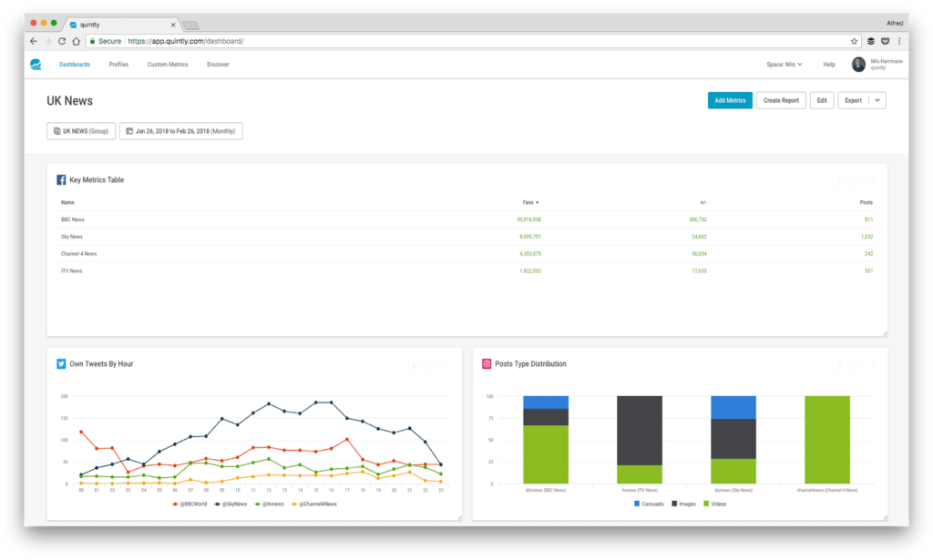Image resolution: width=933 pixels, height=560 pixels.
Task: Click the browser home icon
Action: (x=77, y=41)
